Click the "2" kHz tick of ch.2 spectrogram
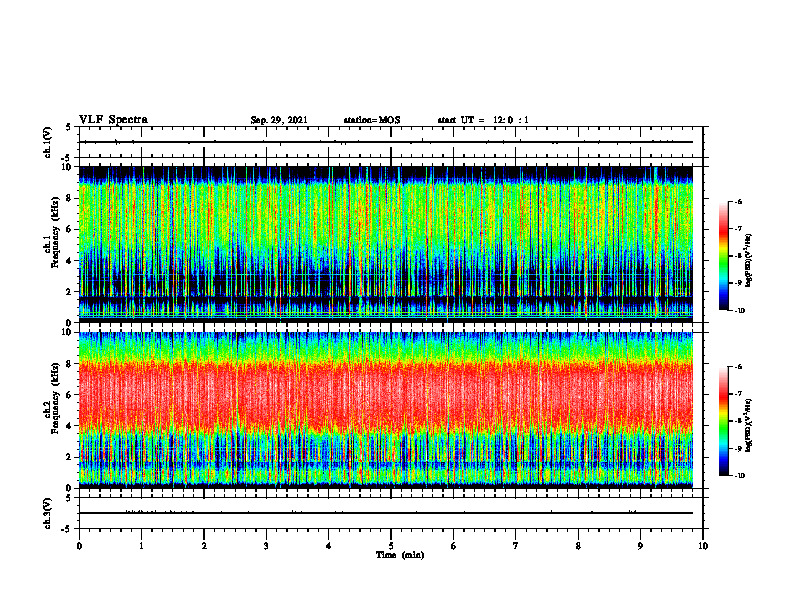 point(70,457)
